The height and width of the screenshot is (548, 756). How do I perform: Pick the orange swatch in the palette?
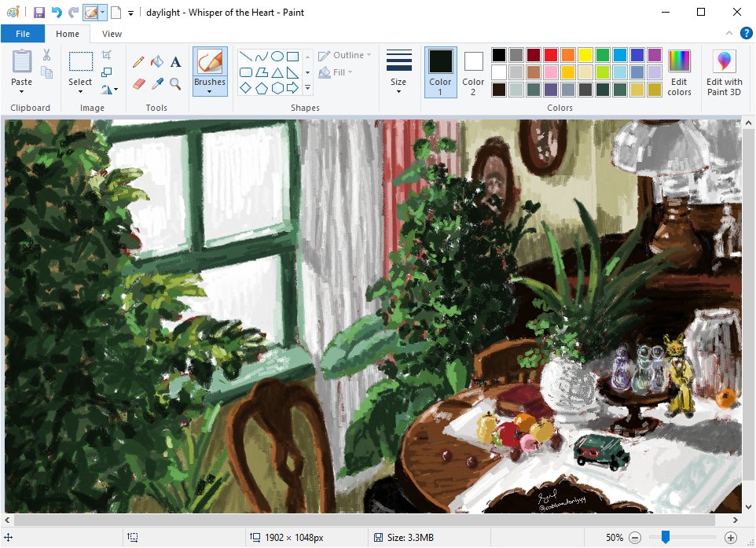tap(568, 55)
